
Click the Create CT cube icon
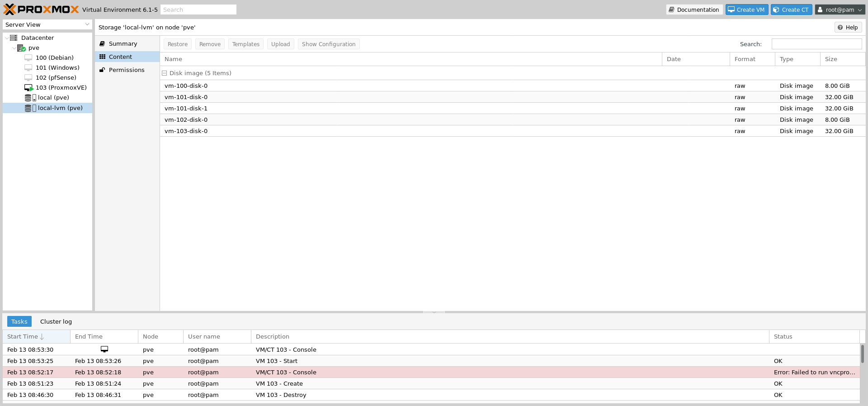click(x=776, y=10)
